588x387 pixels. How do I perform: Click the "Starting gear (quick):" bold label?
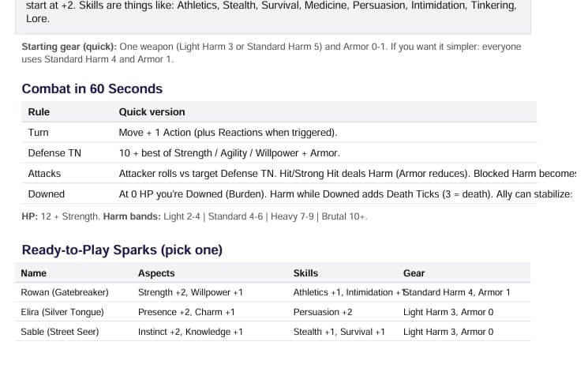pos(69,47)
